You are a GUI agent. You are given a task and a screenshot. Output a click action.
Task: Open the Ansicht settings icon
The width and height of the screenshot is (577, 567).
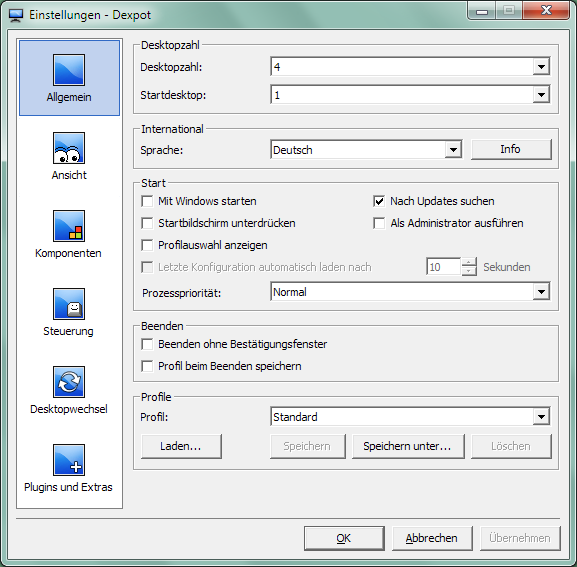tap(69, 148)
